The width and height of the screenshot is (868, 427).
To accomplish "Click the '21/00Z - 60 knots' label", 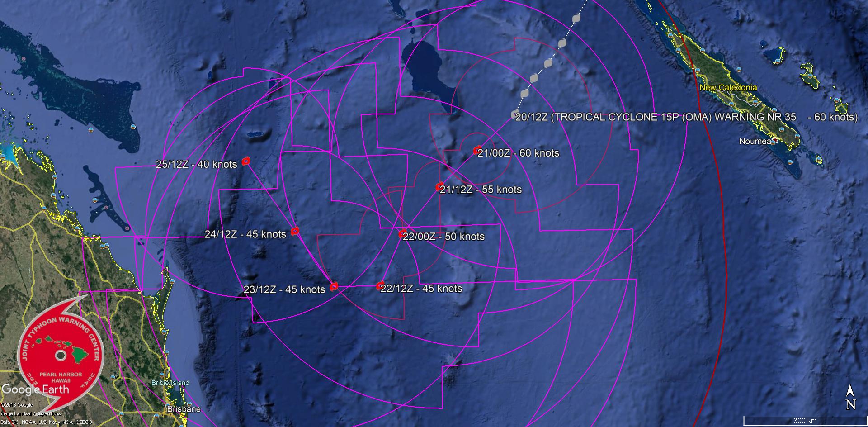I will point(519,153).
